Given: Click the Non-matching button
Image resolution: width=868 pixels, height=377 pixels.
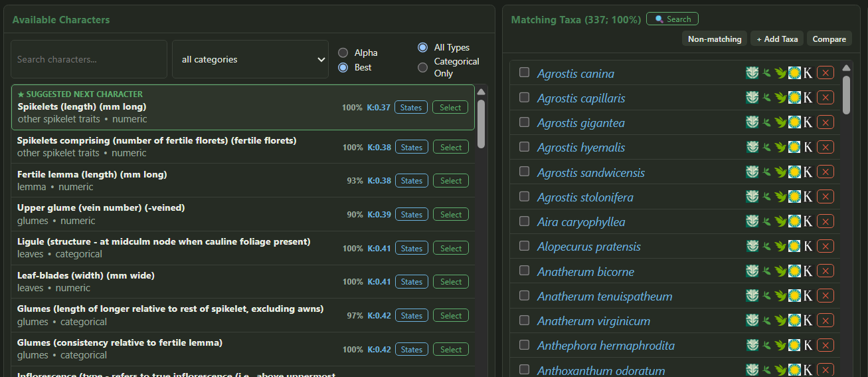Looking at the screenshot, I should point(715,39).
